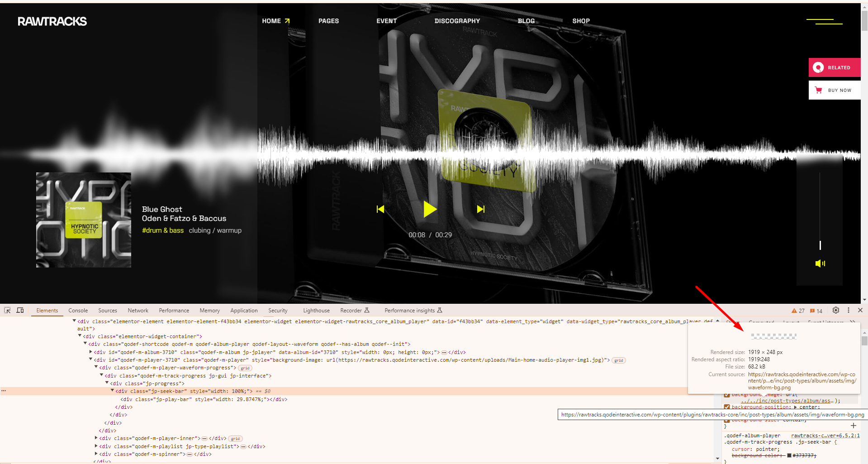Expand collapsed content of qodef-m-album-3710 div

click(x=444, y=352)
